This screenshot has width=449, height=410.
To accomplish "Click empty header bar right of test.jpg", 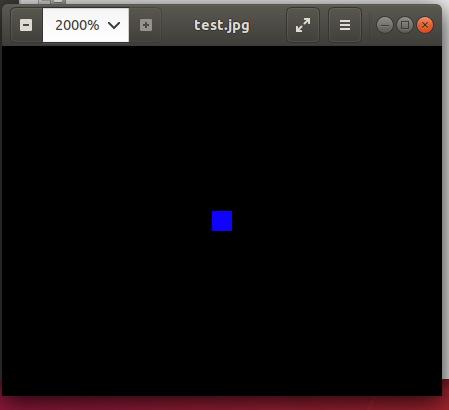I will 268,25.
